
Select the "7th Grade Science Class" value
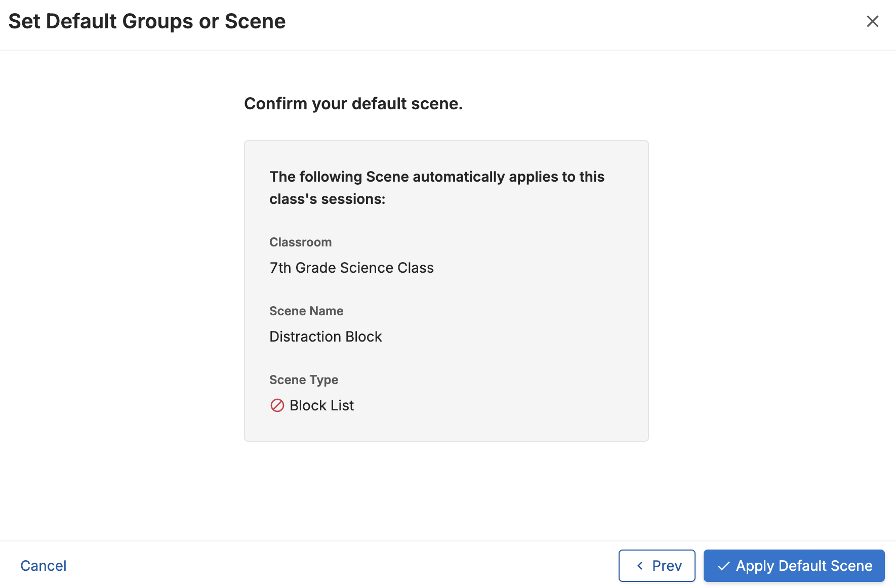(x=351, y=268)
